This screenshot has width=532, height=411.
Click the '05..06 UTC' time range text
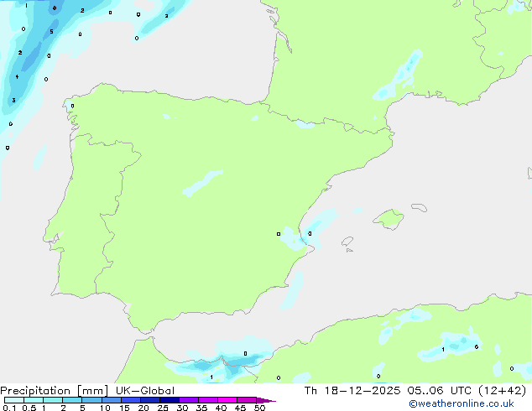tap(440, 391)
